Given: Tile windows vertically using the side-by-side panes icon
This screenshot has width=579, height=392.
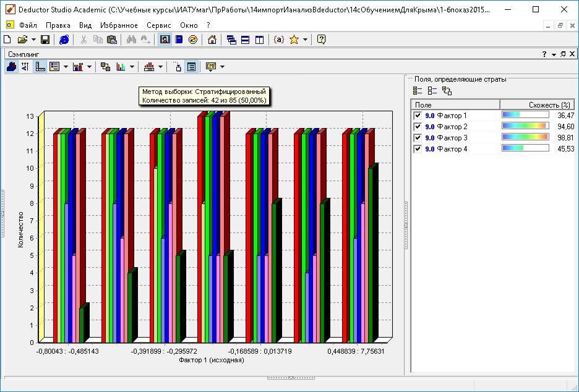Looking at the screenshot, I should [x=260, y=40].
